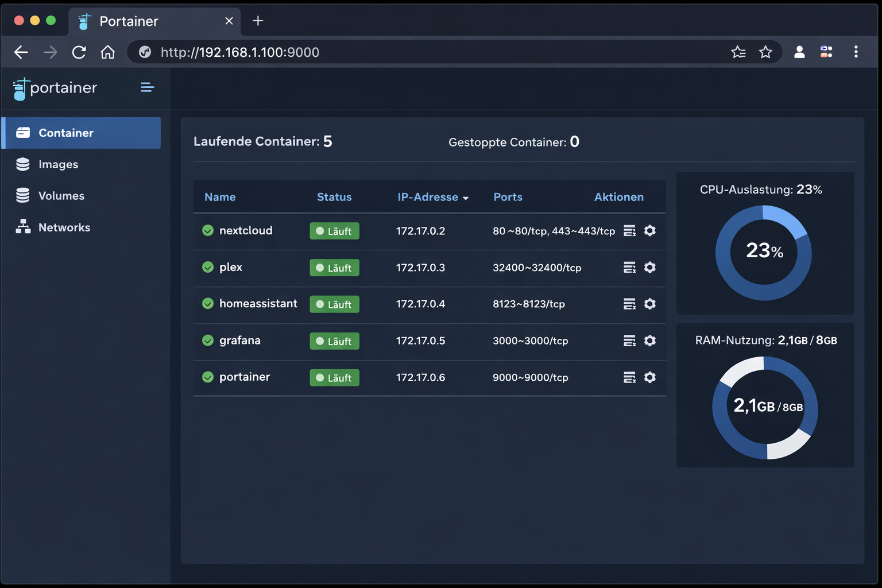Toggle the nextcloud running status badge
Image resolution: width=882 pixels, height=588 pixels.
[x=334, y=231]
